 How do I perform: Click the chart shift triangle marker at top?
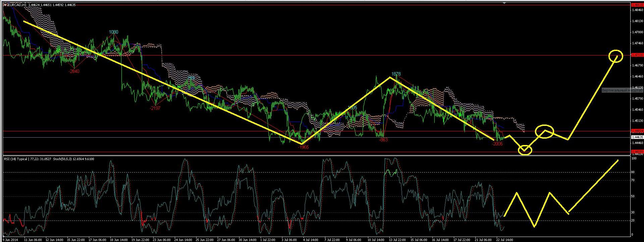click(x=504, y=3)
